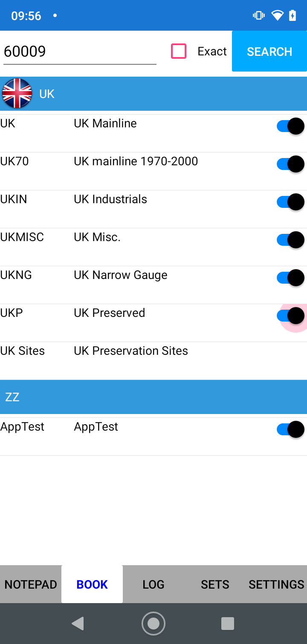The height and width of the screenshot is (644, 307).
Task: Click the 60009 search input field
Action: point(79,51)
